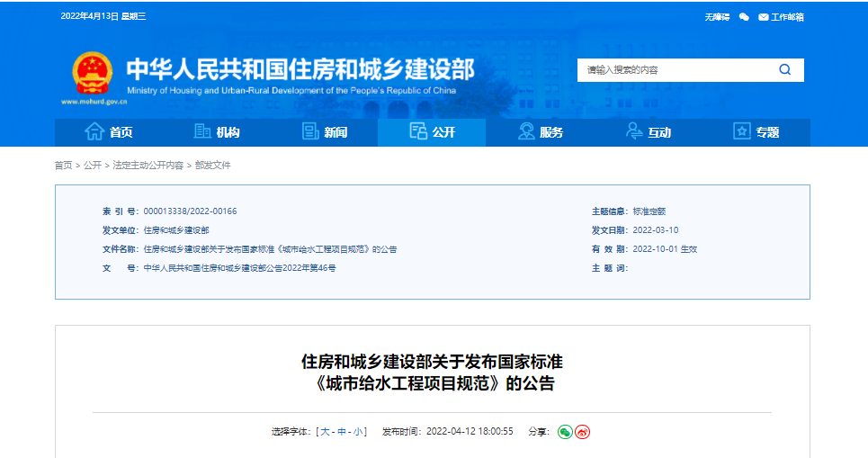The height and width of the screenshot is (458, 868).
Task: Click issue date 2022-03-10
Action: (656, 229)
